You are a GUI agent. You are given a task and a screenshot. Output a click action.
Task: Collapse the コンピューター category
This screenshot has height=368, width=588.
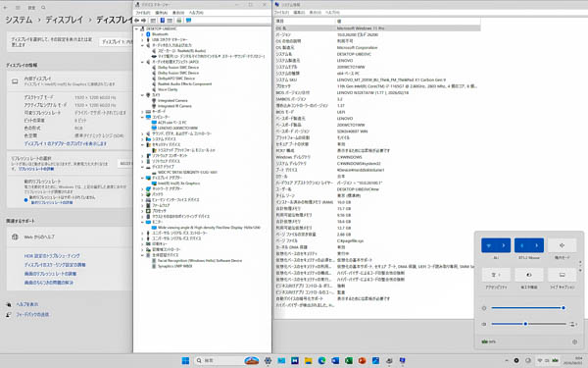(142, 117)
